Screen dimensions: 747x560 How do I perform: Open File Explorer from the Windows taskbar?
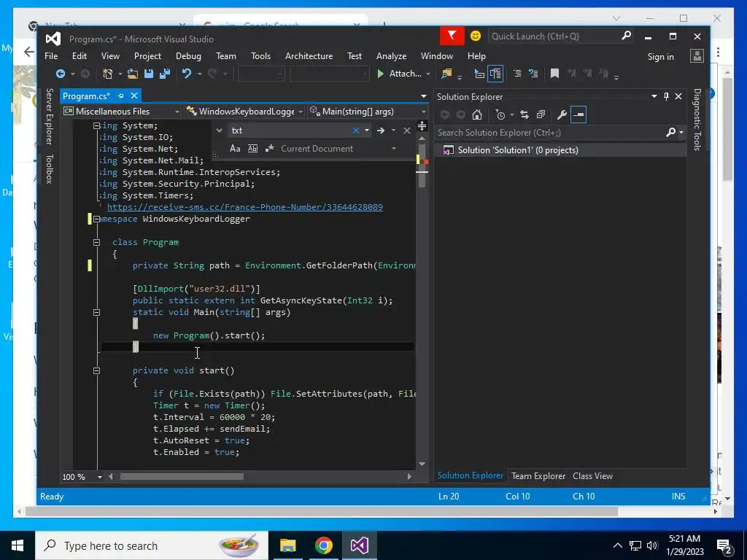pos(287,545)
